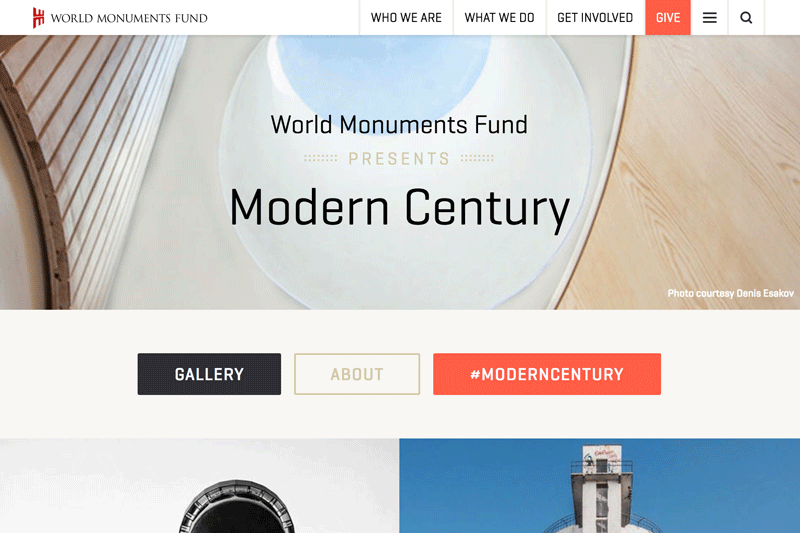
Task: Click the orange Give button
Action: [668, 18]
